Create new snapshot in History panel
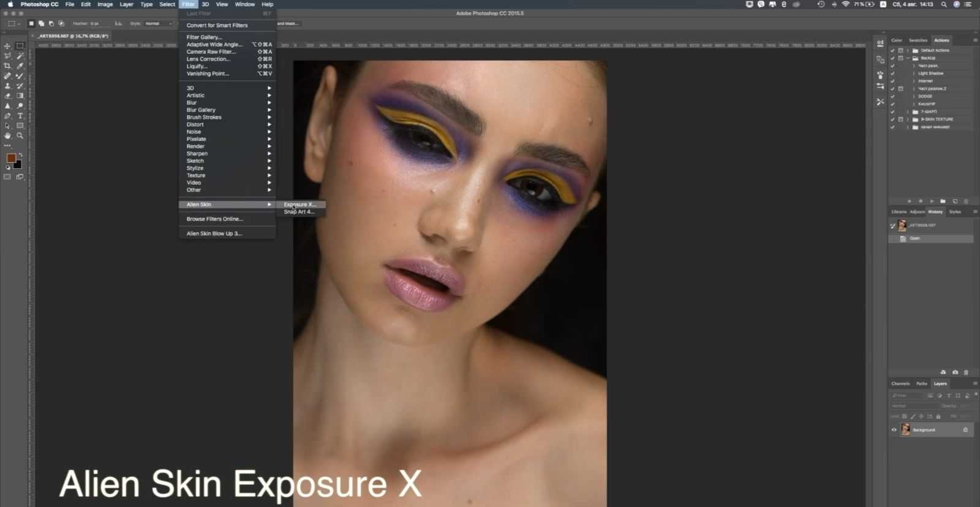Viewport: 980px width, 507px height. pos(955,372)
